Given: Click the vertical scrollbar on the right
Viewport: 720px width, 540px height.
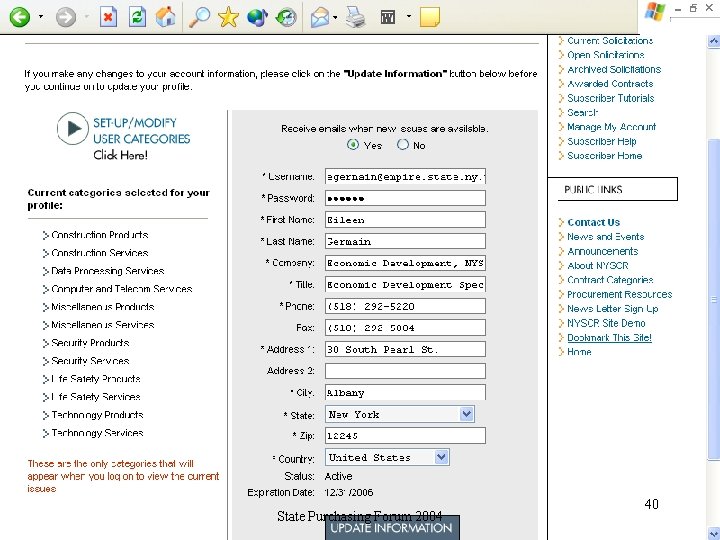Looking at the screenshot, I should click(713, 300).
